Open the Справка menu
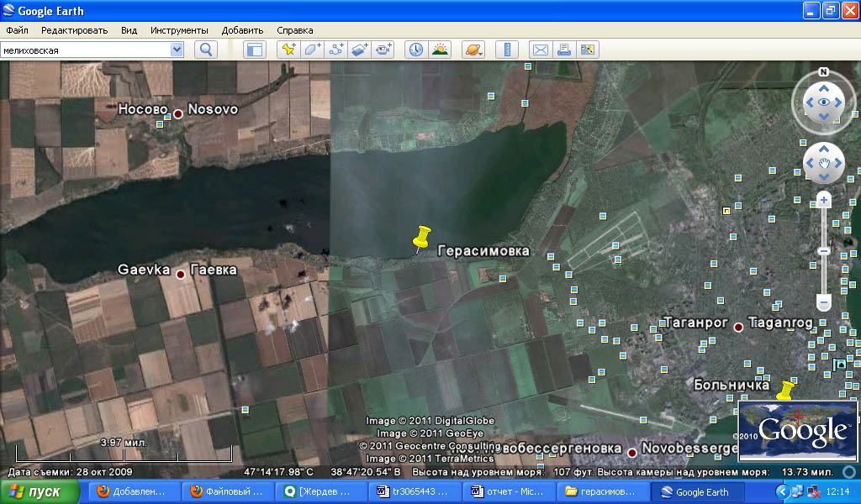The width and height of the screenshot is (861, 504). point(295,30)
